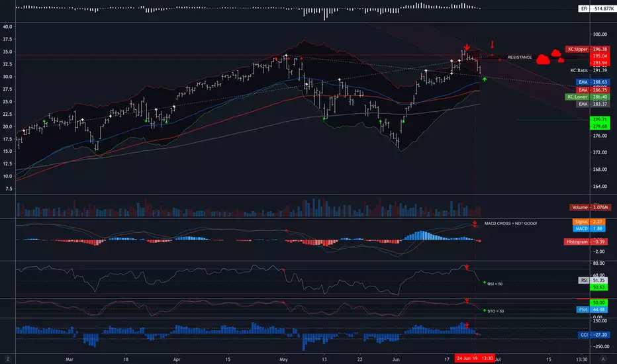Screen dimensions: 617x364
Task: Click the red Histogram -0.39 label
Action: click(x=585, y=242)
